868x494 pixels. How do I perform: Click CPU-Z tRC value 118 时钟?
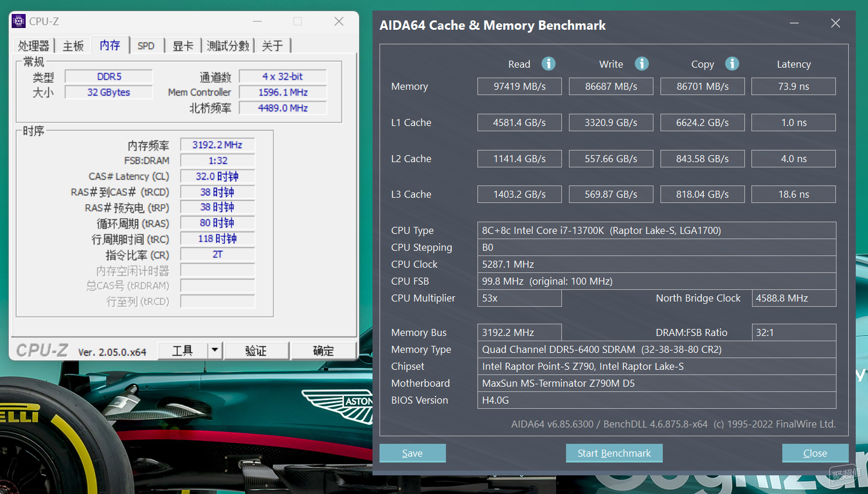click(217, 239)
